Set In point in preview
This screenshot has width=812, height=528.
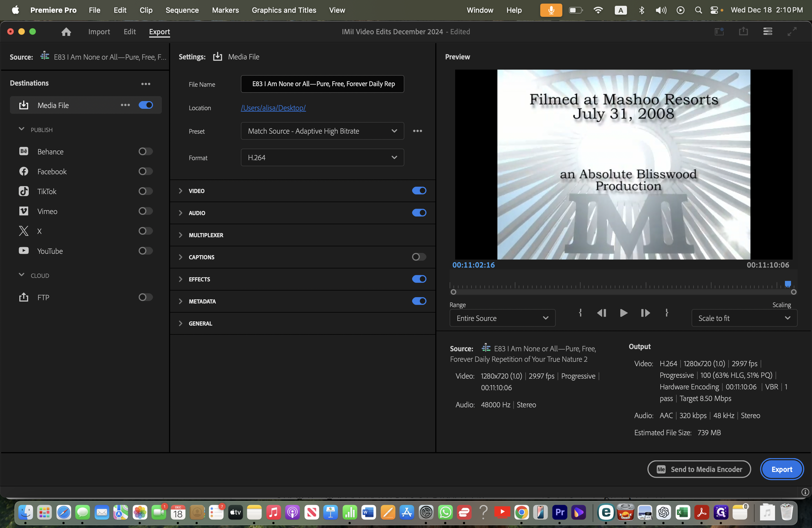pos(580,313)
